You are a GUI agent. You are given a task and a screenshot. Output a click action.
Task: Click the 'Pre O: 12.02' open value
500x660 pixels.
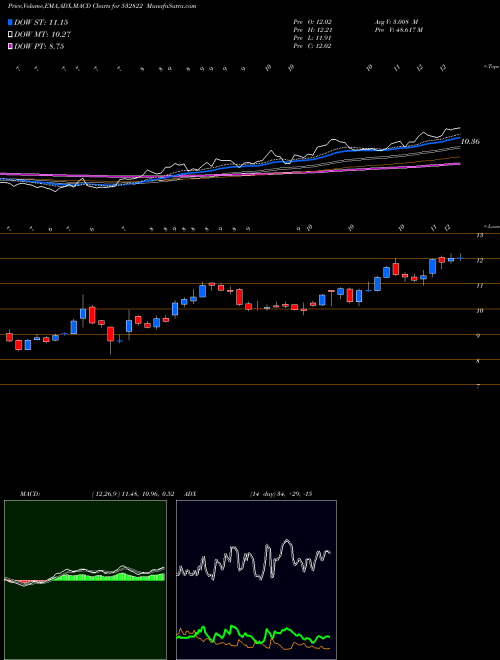coord(313,22)
